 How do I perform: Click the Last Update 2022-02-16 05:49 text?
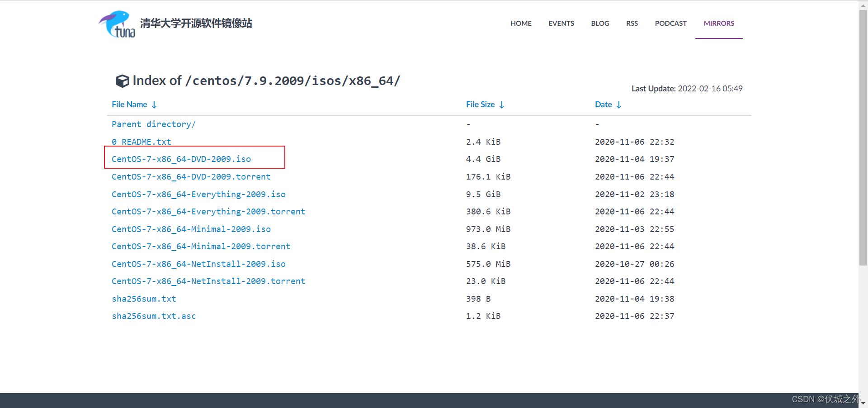(687, 89)
